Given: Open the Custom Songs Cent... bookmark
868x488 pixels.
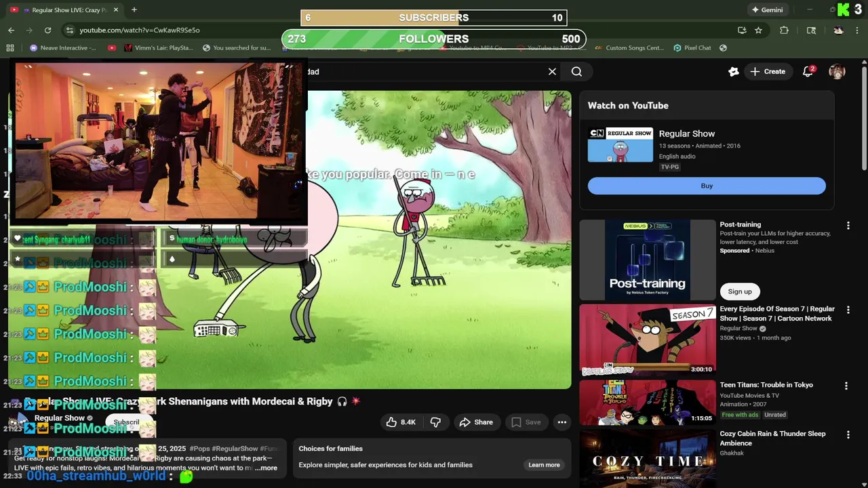Looking at the screenshot, I should click(x=629, y=47).
